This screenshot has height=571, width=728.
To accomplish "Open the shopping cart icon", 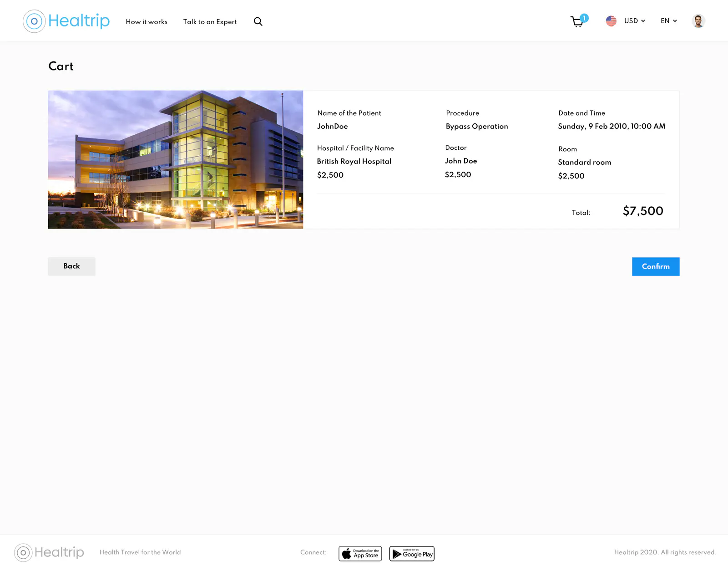I will [577, 22].
